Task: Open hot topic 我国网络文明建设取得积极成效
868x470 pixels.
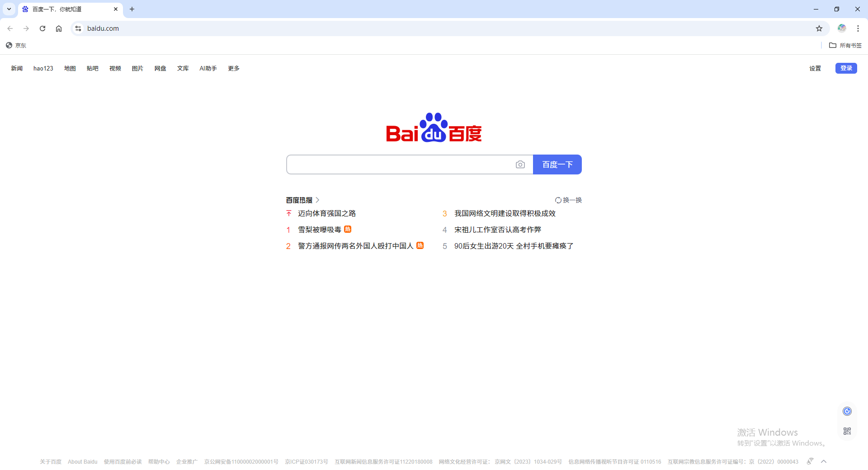Action: (x=505, y=213)
